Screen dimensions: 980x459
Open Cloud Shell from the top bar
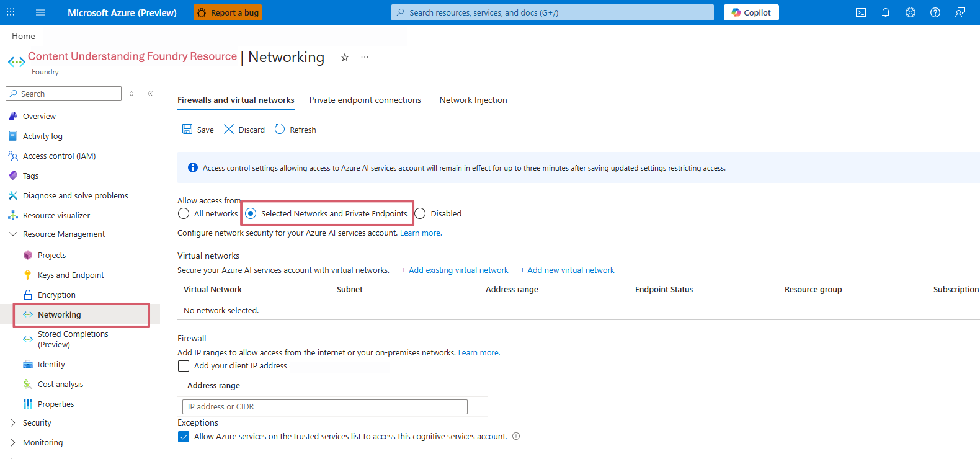coord(861,12)
